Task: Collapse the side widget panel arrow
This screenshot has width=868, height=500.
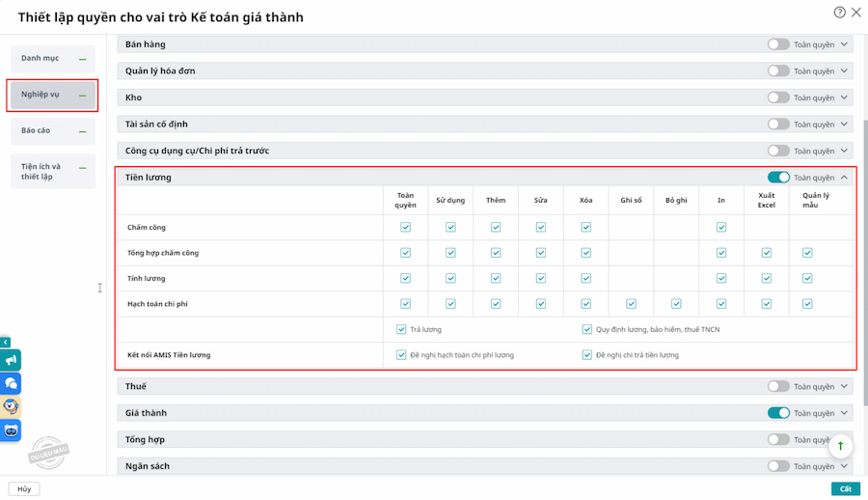Action: (x=5, y=342)
